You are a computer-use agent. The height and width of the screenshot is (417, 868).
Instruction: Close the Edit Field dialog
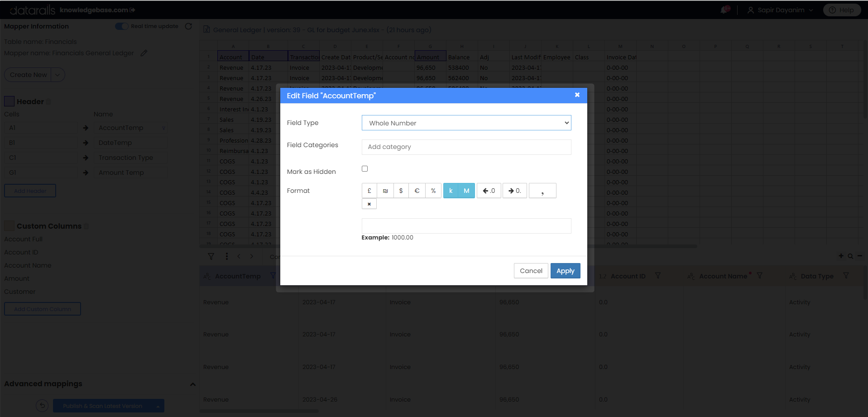[577, 95]
